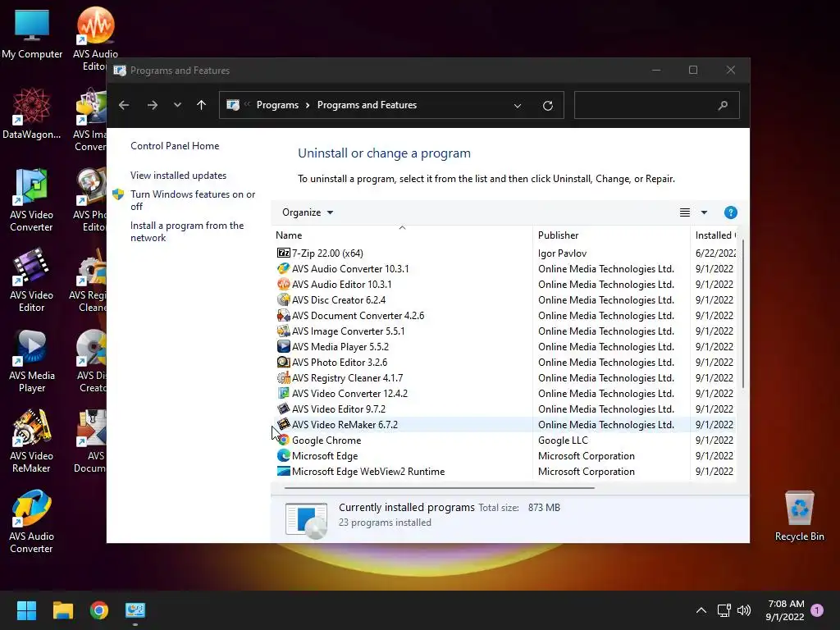
Task: Open View installed updates link
Action: coord(178,176)
